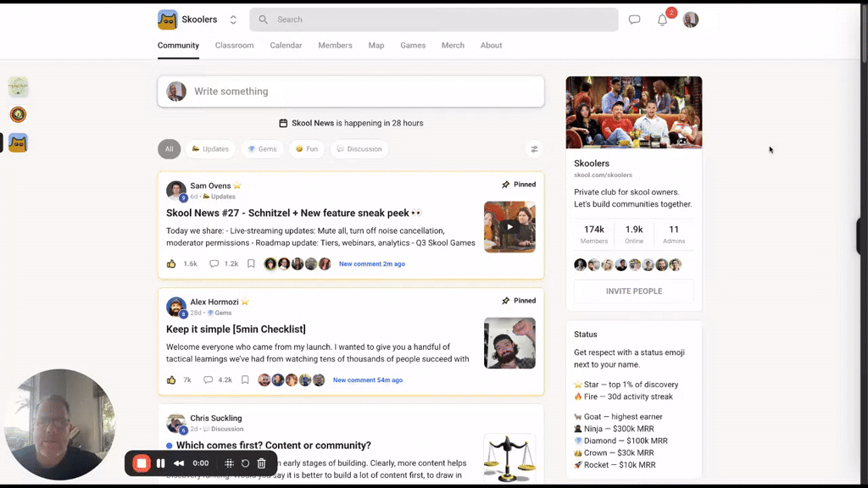Switch to the Merch tab

[x=453, y=46]
